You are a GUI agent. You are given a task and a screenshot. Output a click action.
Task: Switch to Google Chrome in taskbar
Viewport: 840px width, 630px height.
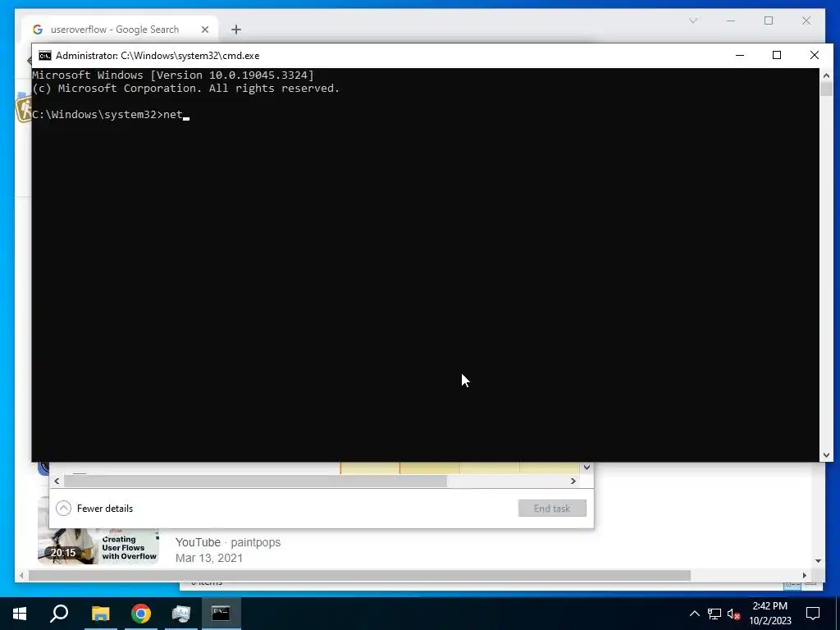pyautogui.click(x=141, y=614)
